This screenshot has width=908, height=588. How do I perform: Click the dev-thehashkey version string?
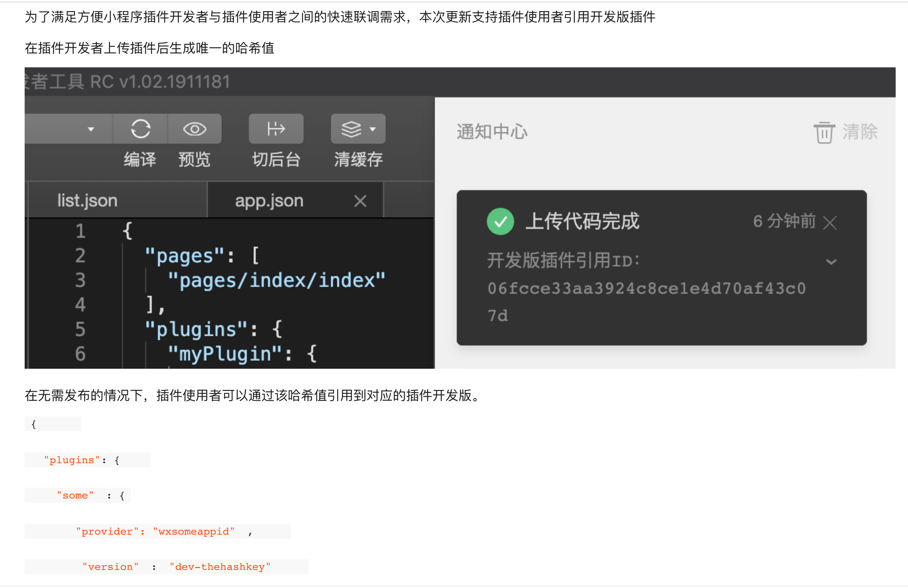(220, 567)
